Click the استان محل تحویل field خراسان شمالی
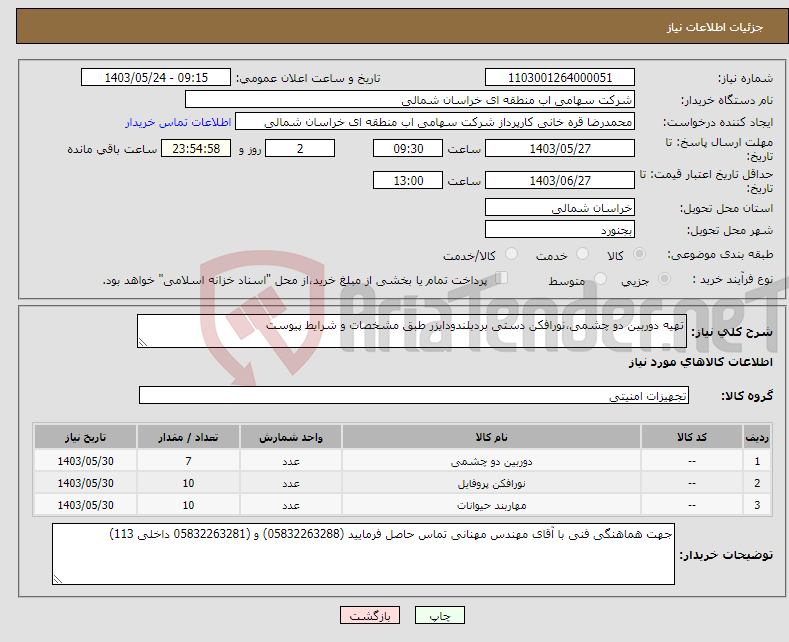This screenshot has width=789, height=642. coord(560,207)
